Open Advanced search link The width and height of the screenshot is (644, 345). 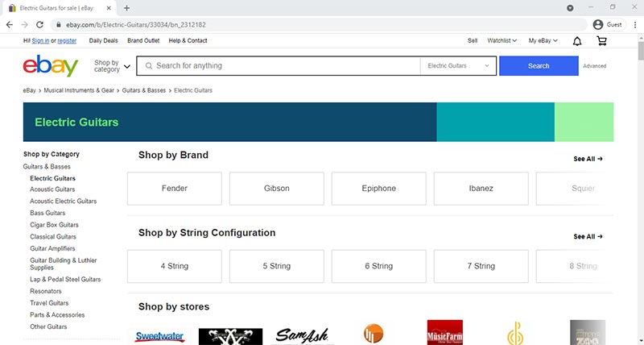594,66
